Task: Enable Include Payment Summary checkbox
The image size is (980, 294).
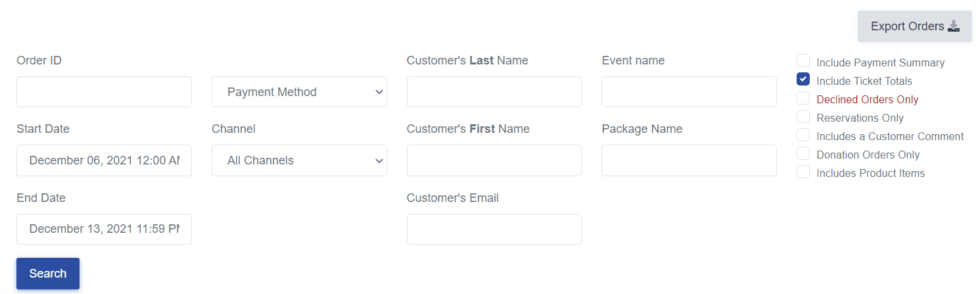Action: [x=803, y=61]
